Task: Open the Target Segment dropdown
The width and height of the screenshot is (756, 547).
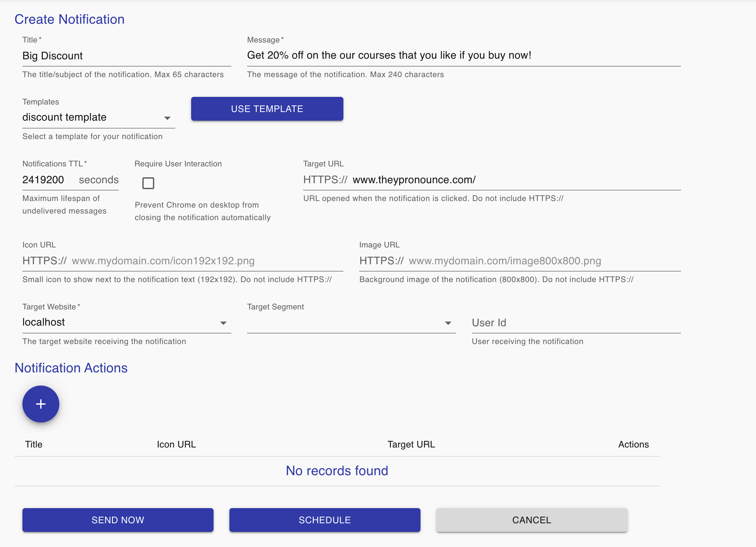Action: [x=448, y=323]
